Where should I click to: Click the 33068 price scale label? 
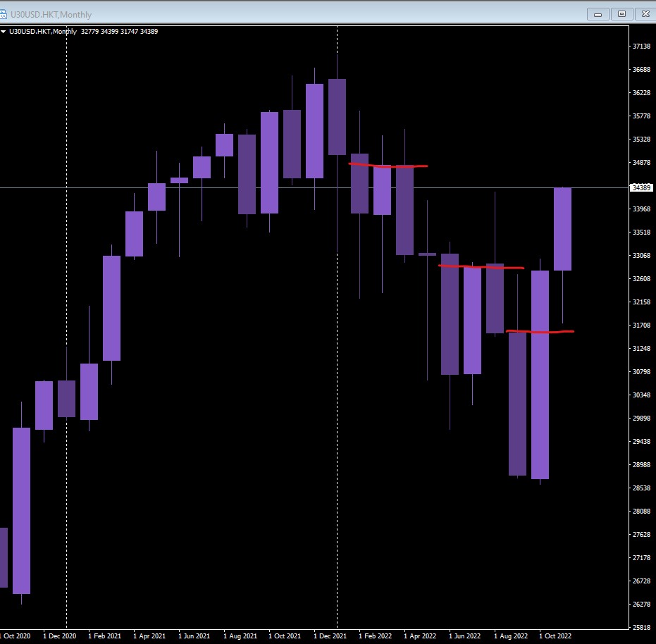pyautogui.click(x=641, y=255)
